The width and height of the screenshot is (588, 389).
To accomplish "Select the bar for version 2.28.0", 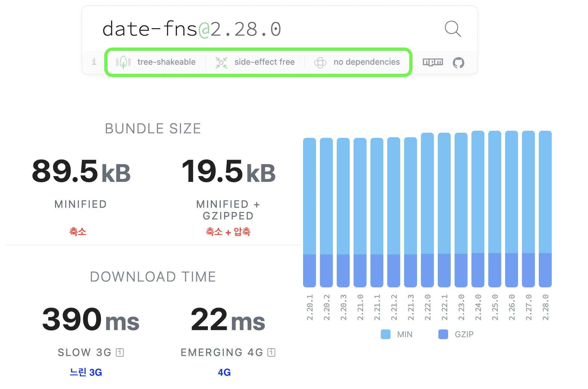I will (x=545, y=209).
